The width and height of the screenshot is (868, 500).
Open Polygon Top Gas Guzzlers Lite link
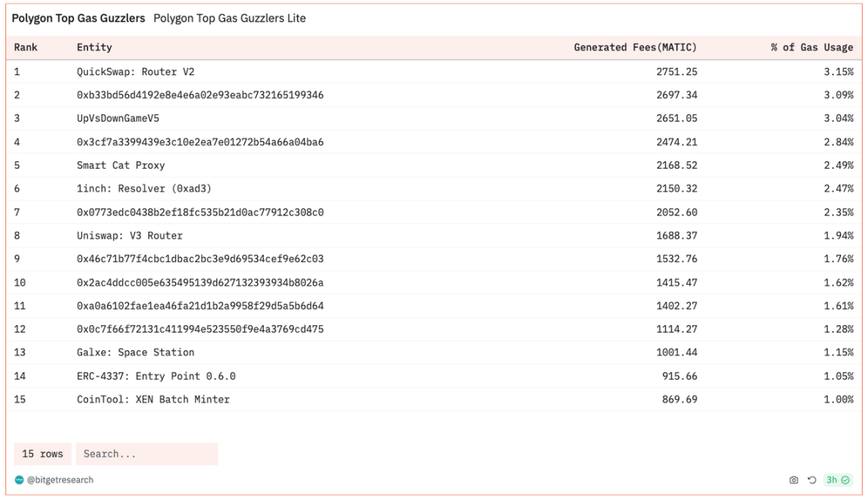click(229, 18)
